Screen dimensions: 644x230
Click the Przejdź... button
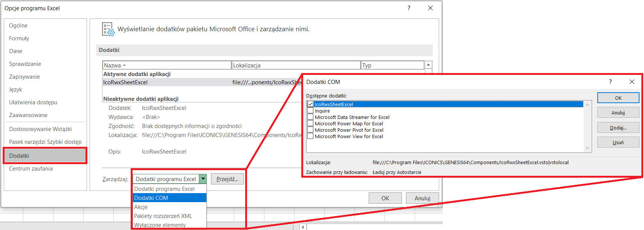coord(227,179)
